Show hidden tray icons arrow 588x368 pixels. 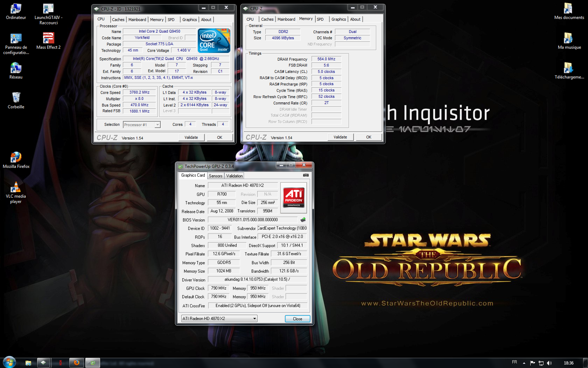click(x=524, y=363)
